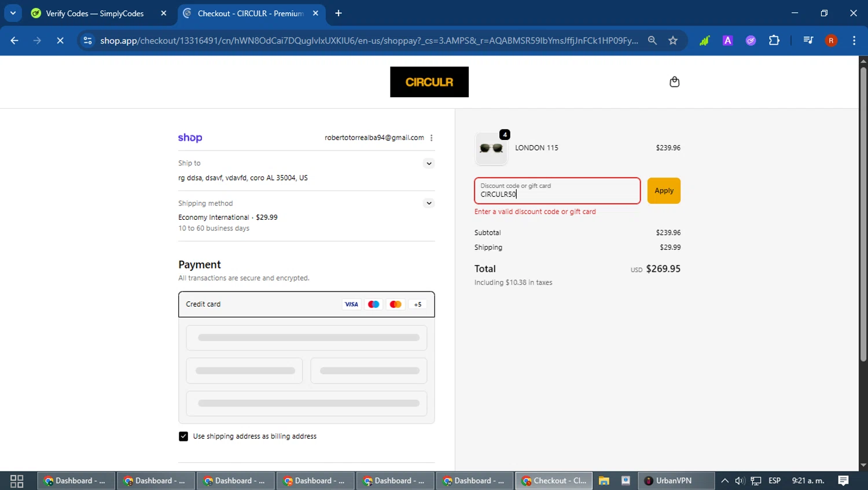Open a new browser tab
This screenshot has height=490, width=868.
[339, 13]
